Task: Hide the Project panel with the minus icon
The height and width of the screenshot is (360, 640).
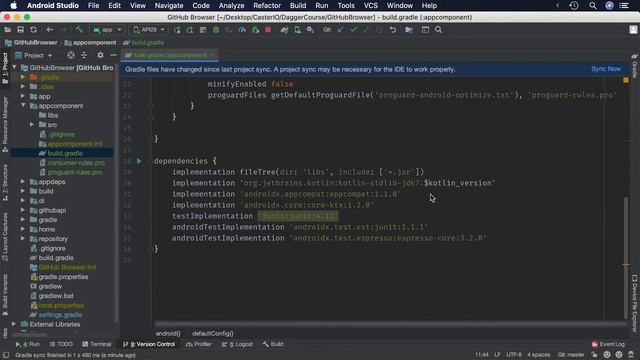Action: 113,55
